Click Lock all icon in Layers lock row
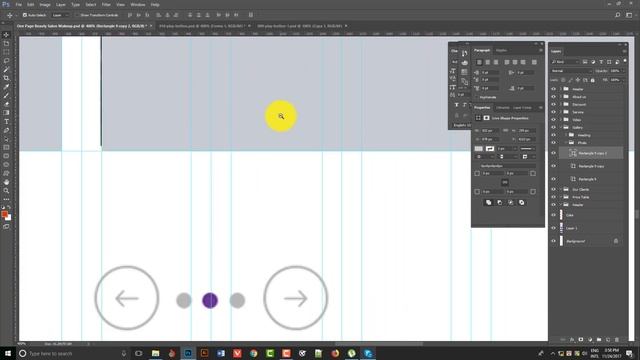Image resolution: width=640 pixels, height=360 pixels. [x=593, y=80]
